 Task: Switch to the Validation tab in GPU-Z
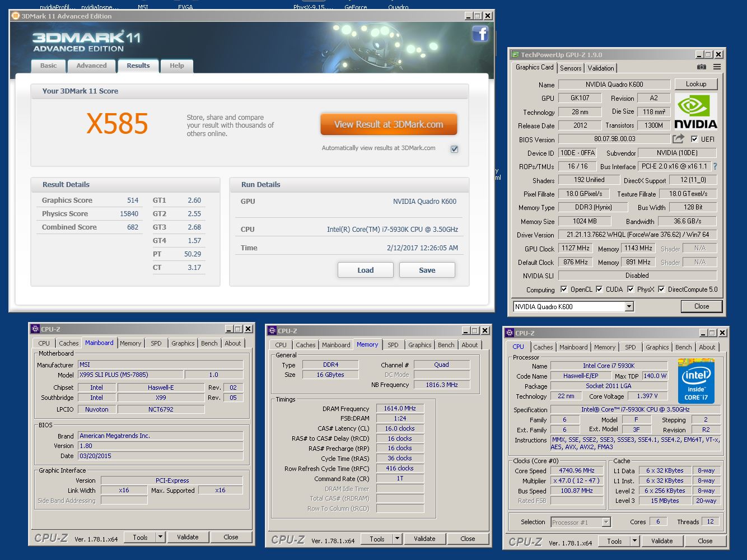pyautogui.click(x=601, y=68)
